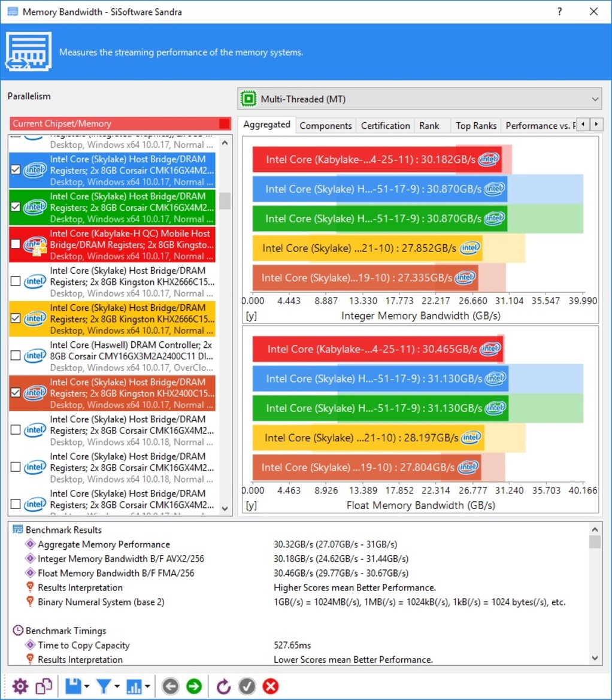Check the unhighlighted Kingston KHX2666C15 entry
Viewport: 612px width, 700px height.
pyautogui.click(x=16, y=281)
